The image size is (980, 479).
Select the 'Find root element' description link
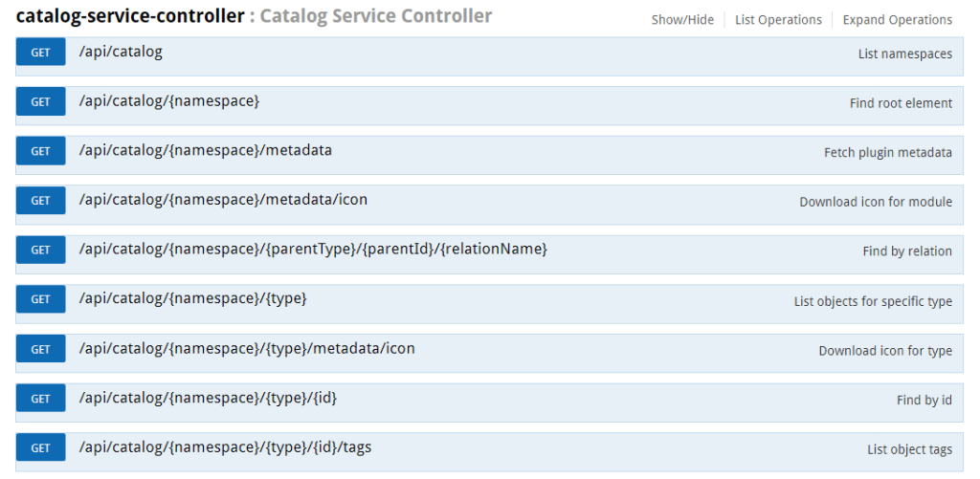click(901, 103)
